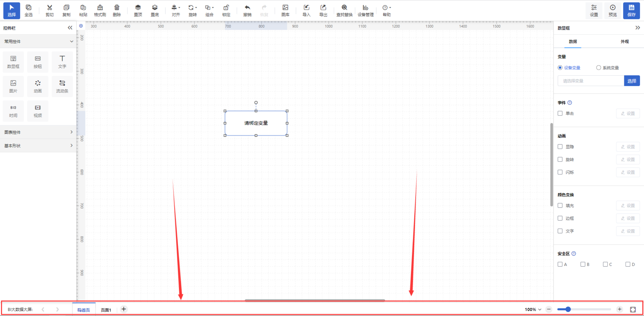Switch to the 外观 tab
Image resolution: width=644 pixels, height=316 pixels.
tap(624, 41)
